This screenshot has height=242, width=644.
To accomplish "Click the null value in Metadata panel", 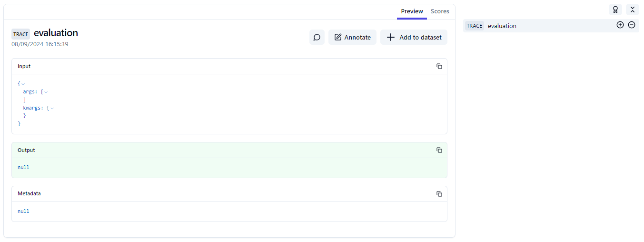I will click(x=23, y=211).
